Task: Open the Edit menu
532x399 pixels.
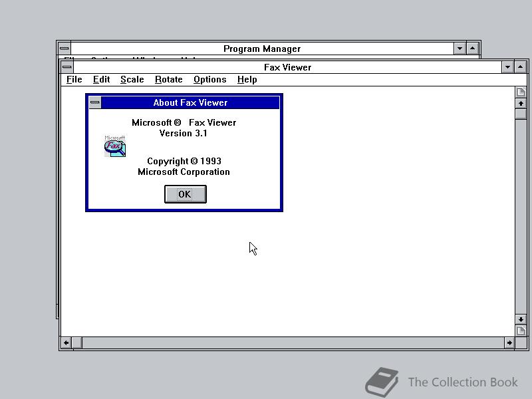Action: point(102,79)
